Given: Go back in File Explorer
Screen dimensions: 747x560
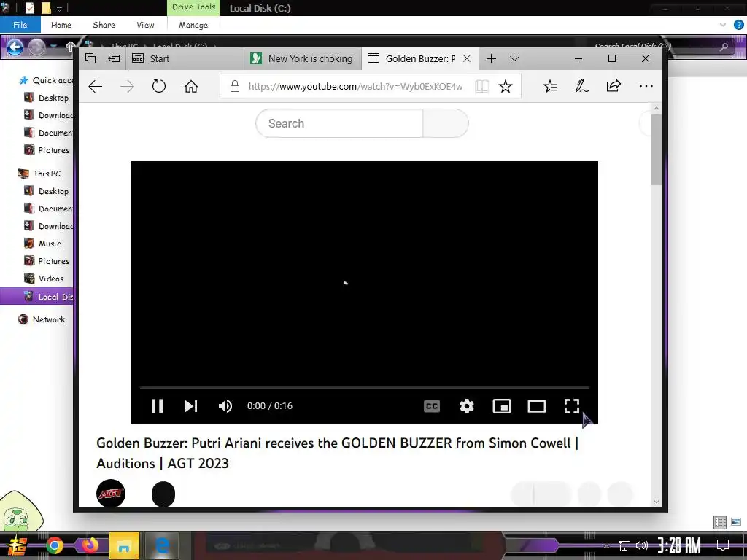Looking at the screenshot, I should [x=15, y=47].
